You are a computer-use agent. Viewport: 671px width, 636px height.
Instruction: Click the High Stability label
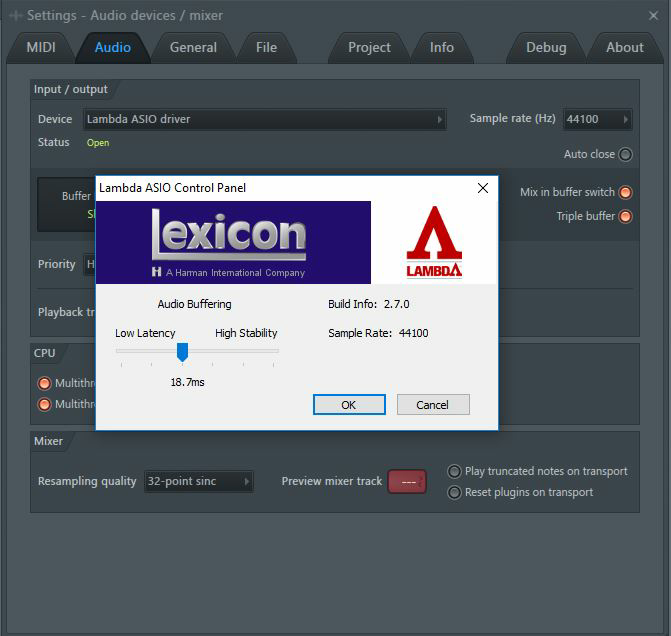pyautogui.click(x=246, y=333)
